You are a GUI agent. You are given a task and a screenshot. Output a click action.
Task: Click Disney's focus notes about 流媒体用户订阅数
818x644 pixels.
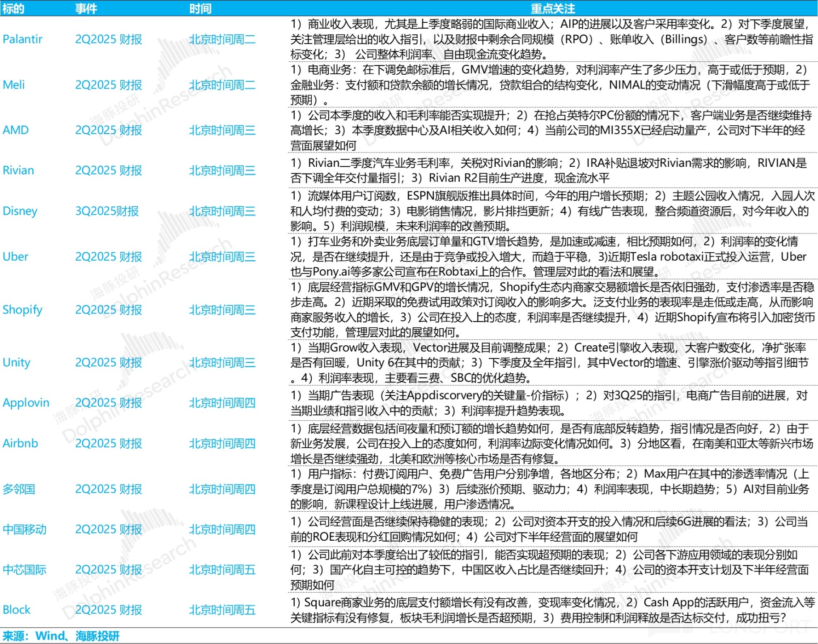[553, 211]
